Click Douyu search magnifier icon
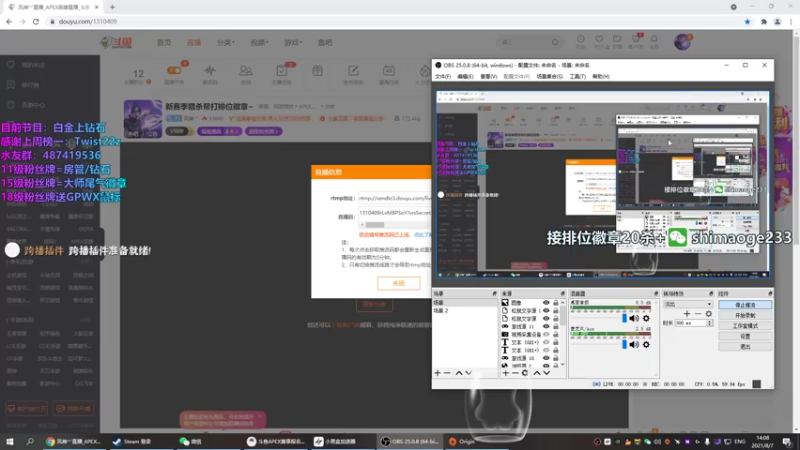This screenshot has width=800, height=450. click(555, 42)
